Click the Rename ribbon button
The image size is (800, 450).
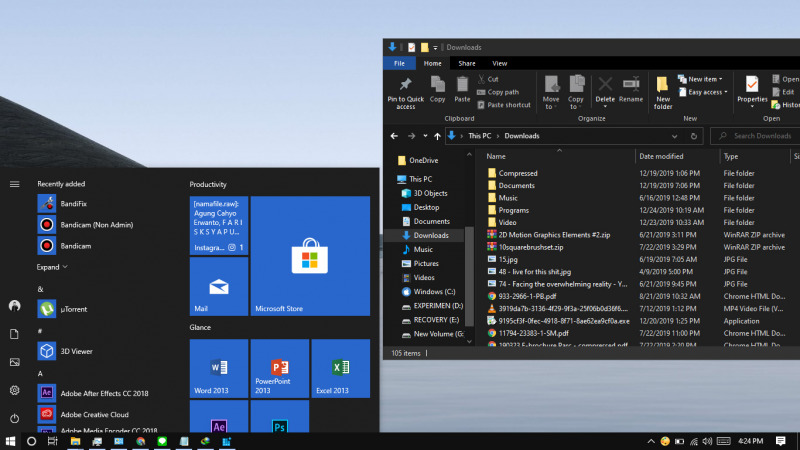click(631, 90)
